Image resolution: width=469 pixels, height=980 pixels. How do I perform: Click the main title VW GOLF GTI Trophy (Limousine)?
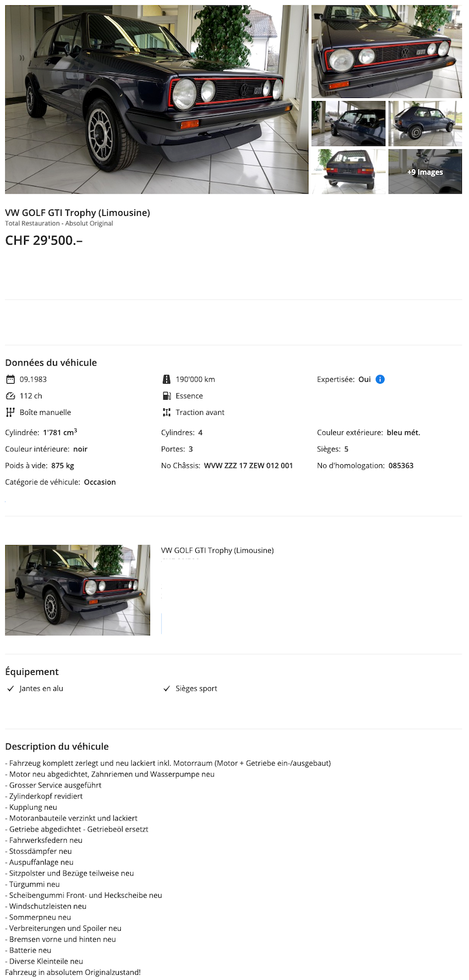point(77,212)
